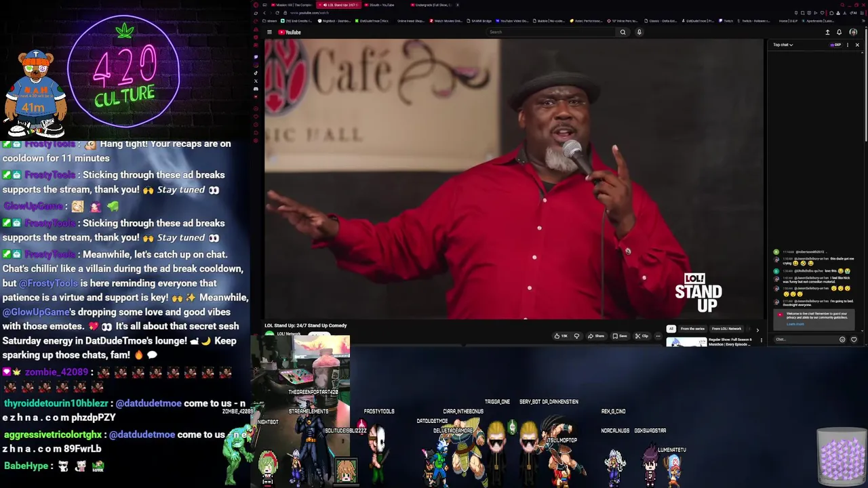Click the @GlowUpGame mention in FrostyTools message
868x488 pixels.
(36, 312)
